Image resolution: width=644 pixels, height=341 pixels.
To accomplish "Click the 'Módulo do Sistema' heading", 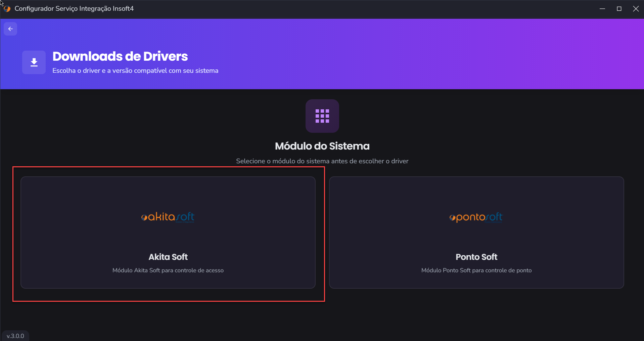I will (x=322, y=146).
